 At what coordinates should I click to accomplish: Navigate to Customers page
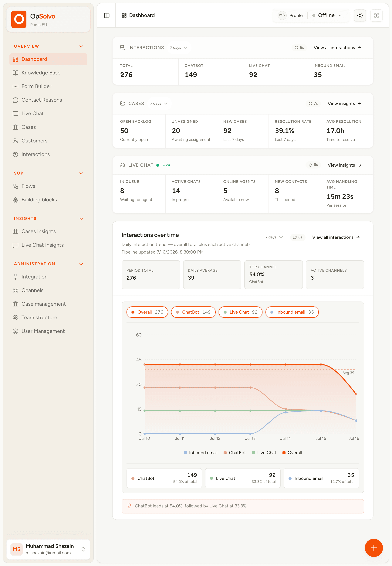(x=48, y=141)
